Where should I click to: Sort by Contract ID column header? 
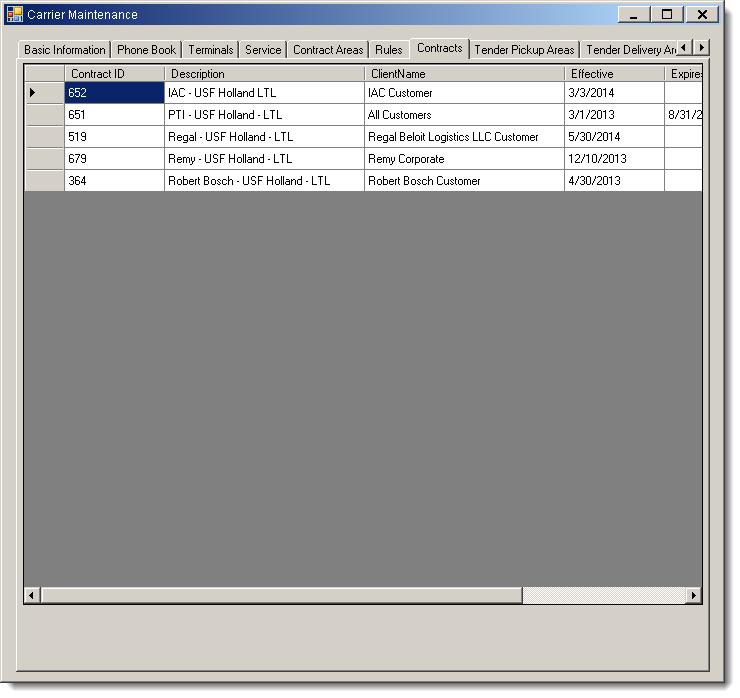[x=114, y=74]
